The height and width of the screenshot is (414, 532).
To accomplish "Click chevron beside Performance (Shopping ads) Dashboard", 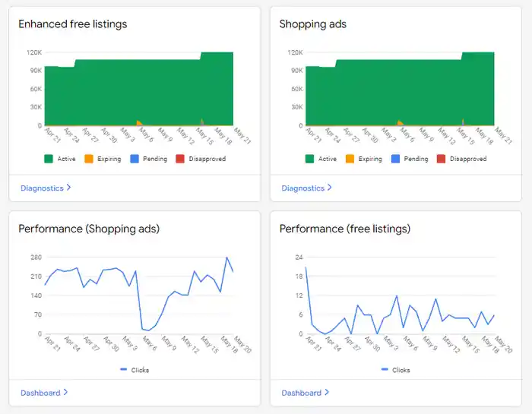I will click(x=65, y=392).
